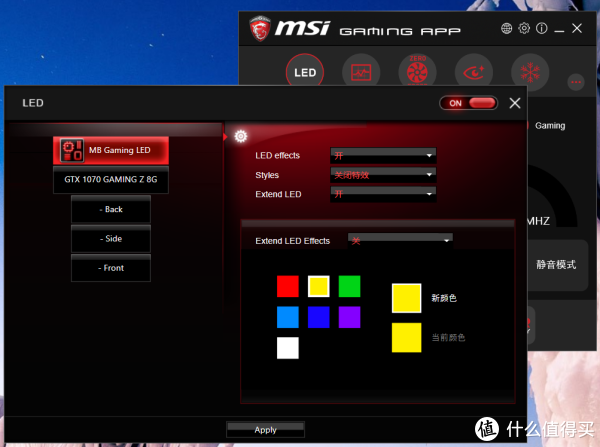The image size is (600, 447).
Task: Open the information icon in title bar
Action: [541, 28]
